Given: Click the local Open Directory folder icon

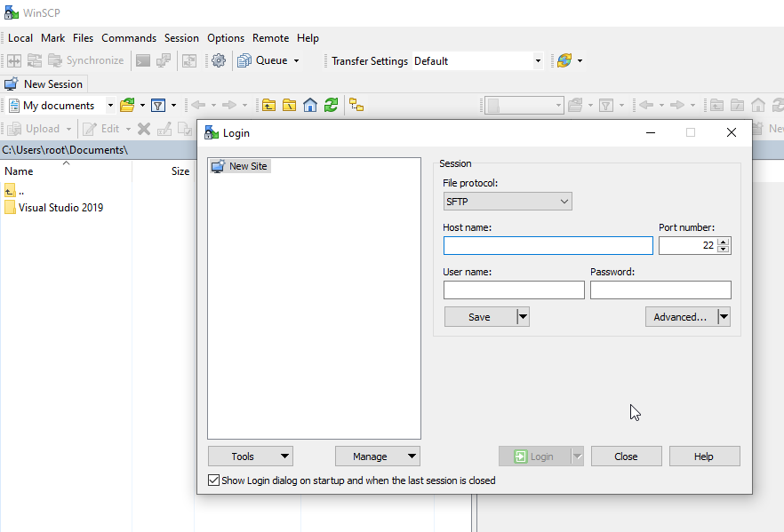Looking at the screenshot, I should coord(127,106).
